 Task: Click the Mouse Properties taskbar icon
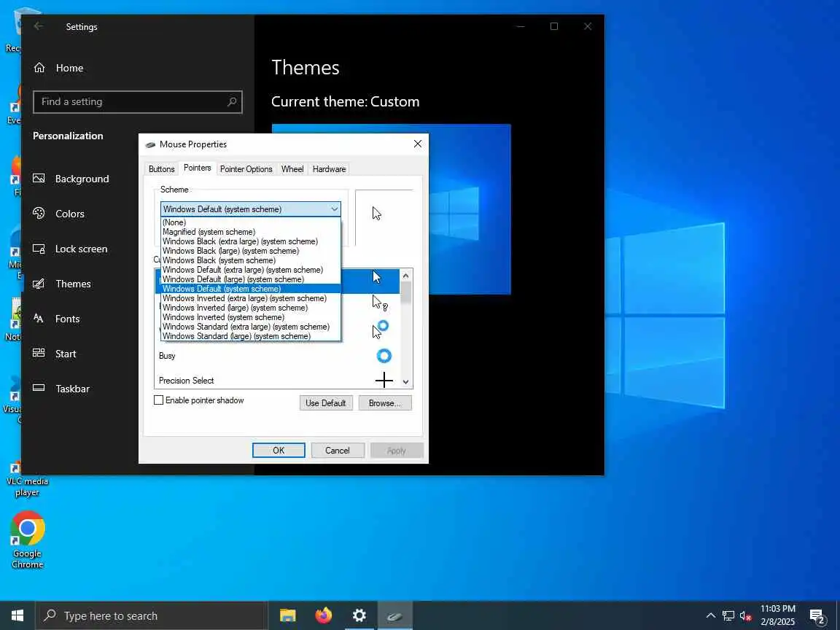pyautogui.click(x=394, y=616)
